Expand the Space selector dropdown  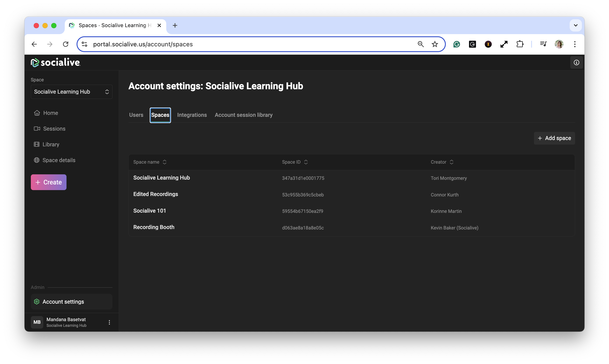[71, 92]
